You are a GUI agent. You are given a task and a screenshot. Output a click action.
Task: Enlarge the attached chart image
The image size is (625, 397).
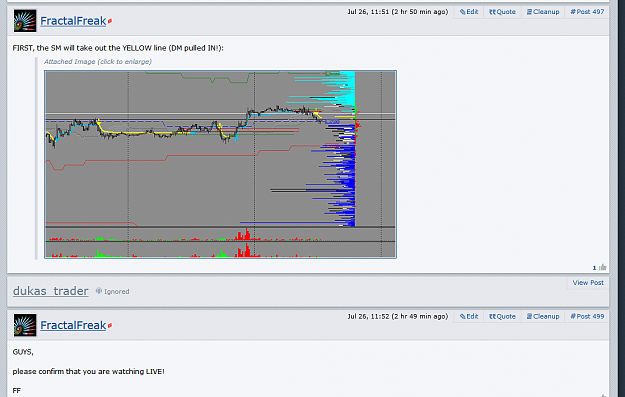[220, 164]
